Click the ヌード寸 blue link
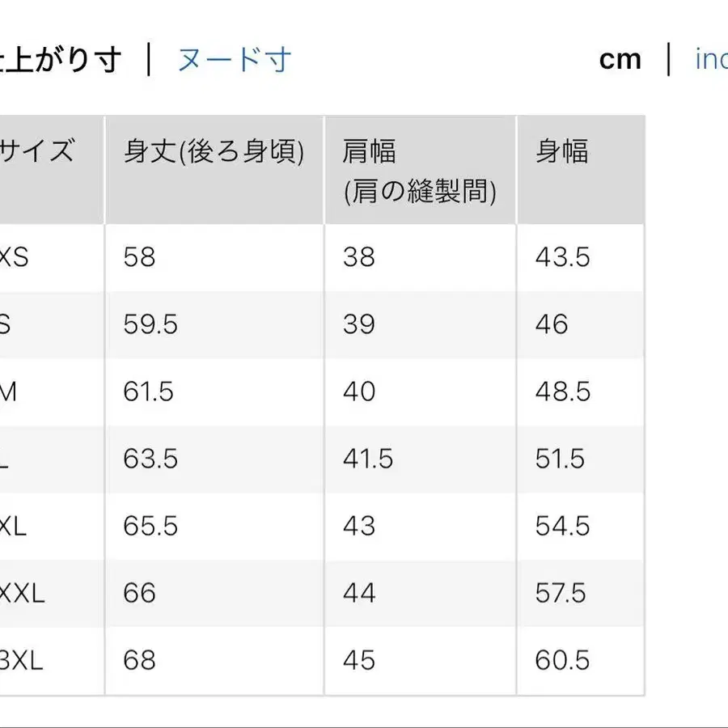 tap(233, 58)
